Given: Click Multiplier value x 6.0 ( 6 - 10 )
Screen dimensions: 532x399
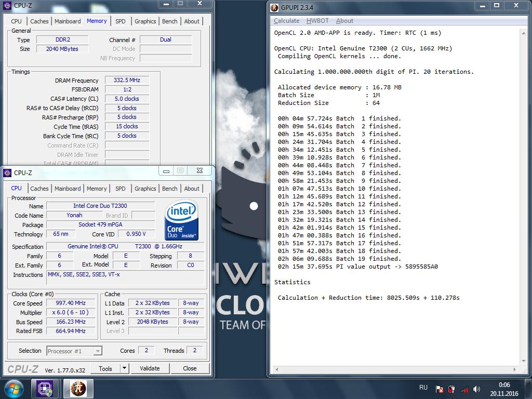Looking at the screenshot, I should coord(71,312).
